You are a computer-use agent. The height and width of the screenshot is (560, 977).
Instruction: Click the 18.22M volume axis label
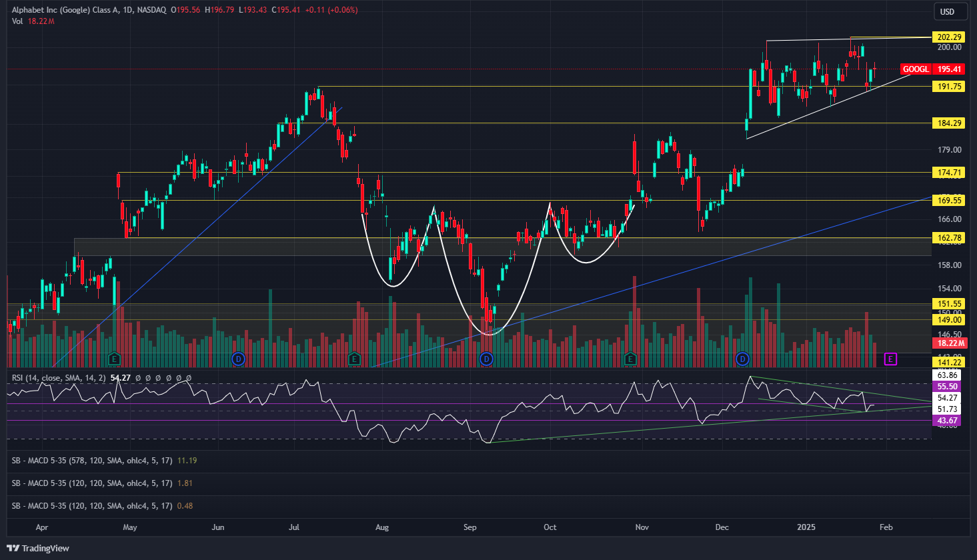(x=949, y=343)
